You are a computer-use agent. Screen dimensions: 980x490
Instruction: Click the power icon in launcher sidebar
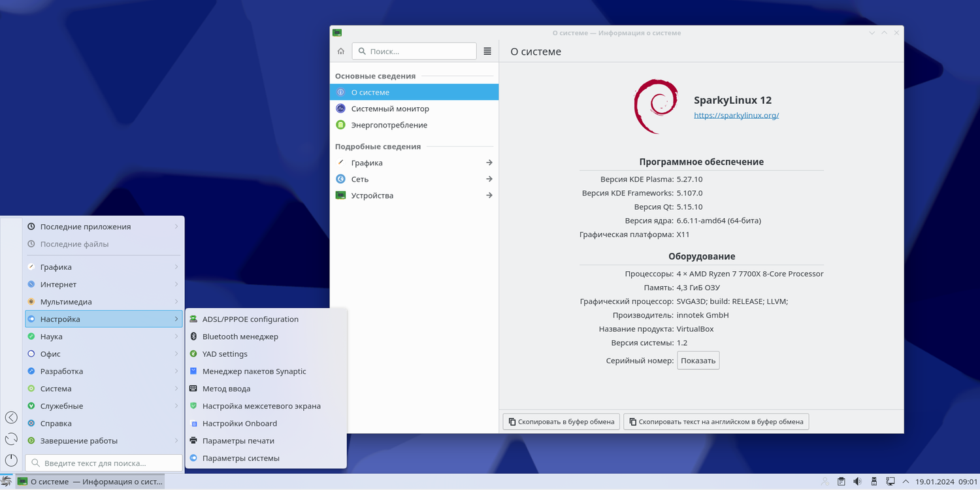click(x=11, y=461)
